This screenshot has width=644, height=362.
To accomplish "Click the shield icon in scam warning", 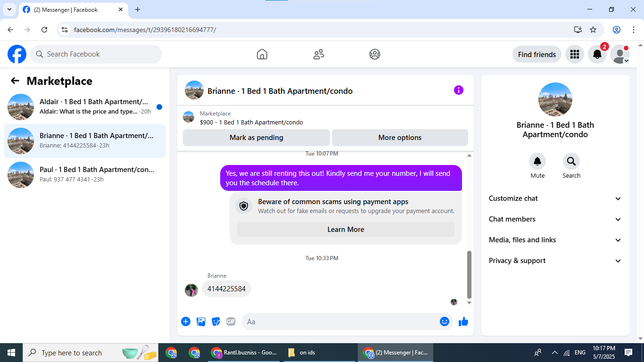I will pos(244,206).
